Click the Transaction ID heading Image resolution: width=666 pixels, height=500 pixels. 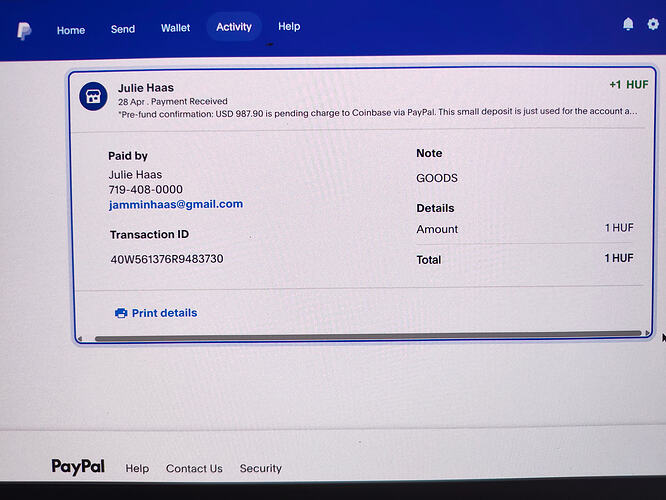tap(150, 234)
